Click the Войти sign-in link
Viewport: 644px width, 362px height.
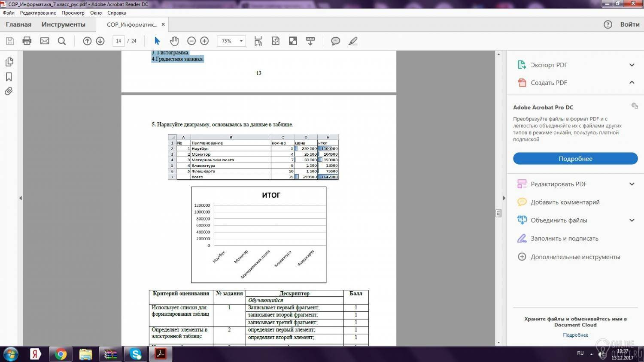coord(629,24)
